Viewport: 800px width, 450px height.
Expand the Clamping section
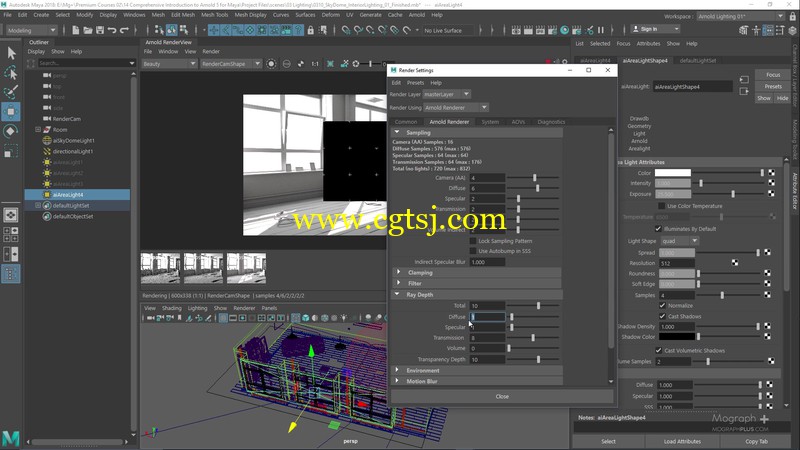tap(398, 272)
